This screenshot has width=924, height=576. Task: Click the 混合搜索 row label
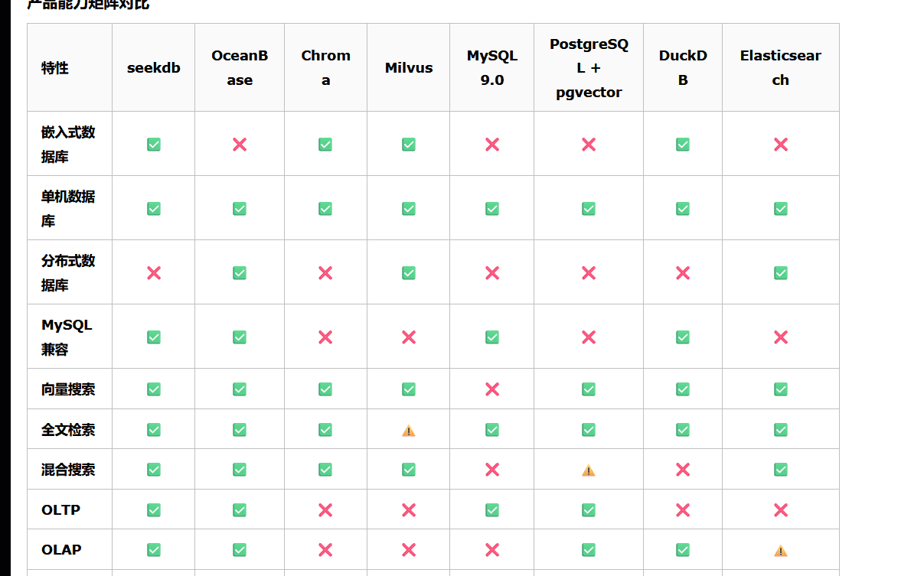click(68, 470)
